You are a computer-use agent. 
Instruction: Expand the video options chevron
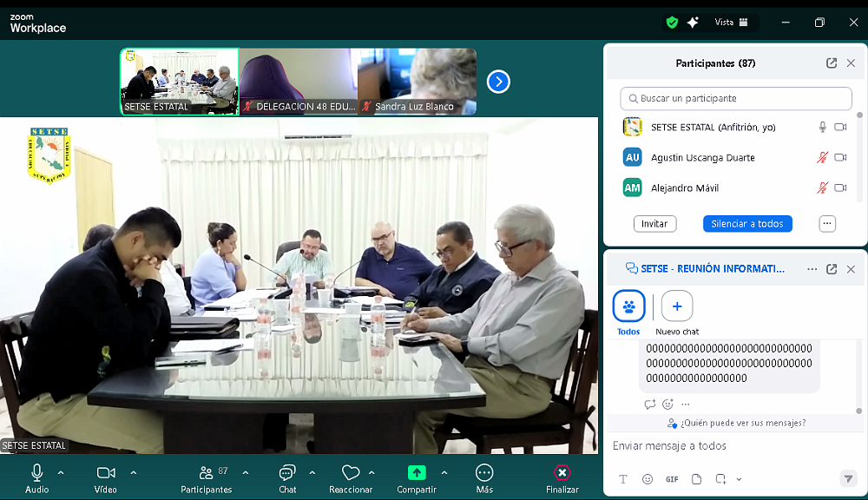[134, 473]
